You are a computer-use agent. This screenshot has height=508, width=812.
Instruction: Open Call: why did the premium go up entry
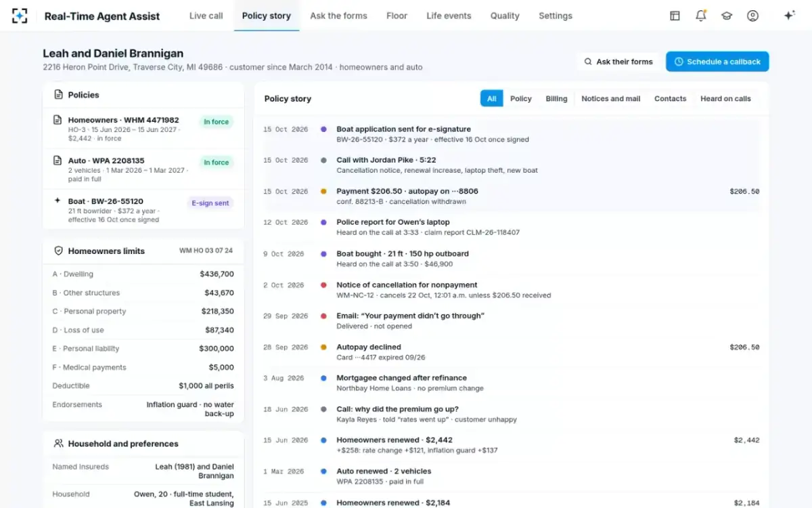pyautogui.click(x=511, y=415)
